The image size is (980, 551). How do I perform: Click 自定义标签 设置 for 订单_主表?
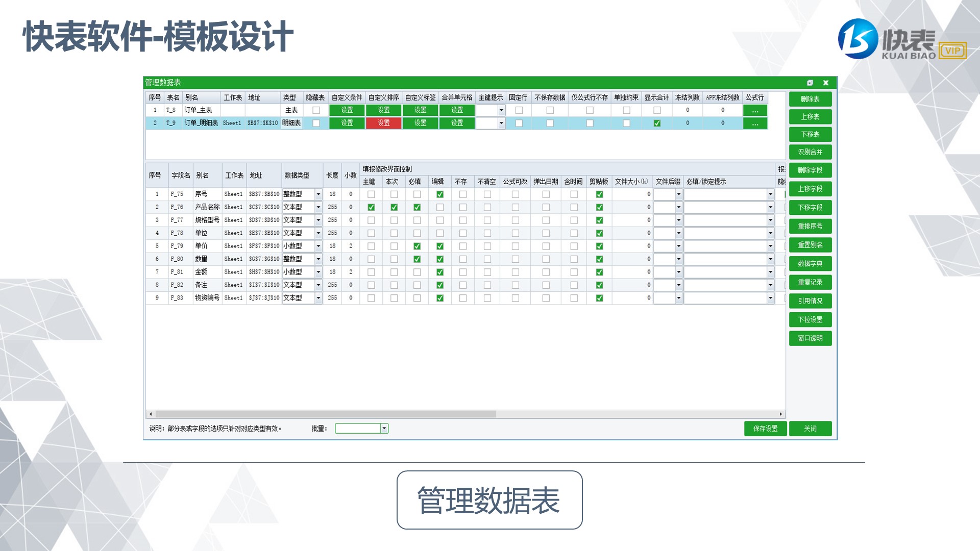420,110
